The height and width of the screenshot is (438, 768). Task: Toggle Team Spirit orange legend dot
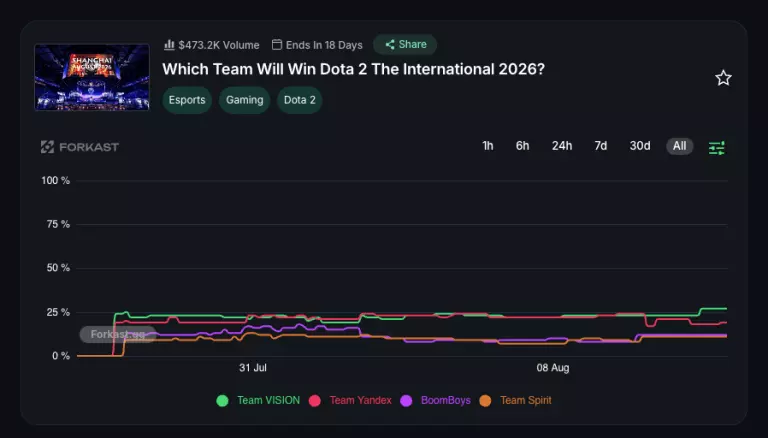485,401
